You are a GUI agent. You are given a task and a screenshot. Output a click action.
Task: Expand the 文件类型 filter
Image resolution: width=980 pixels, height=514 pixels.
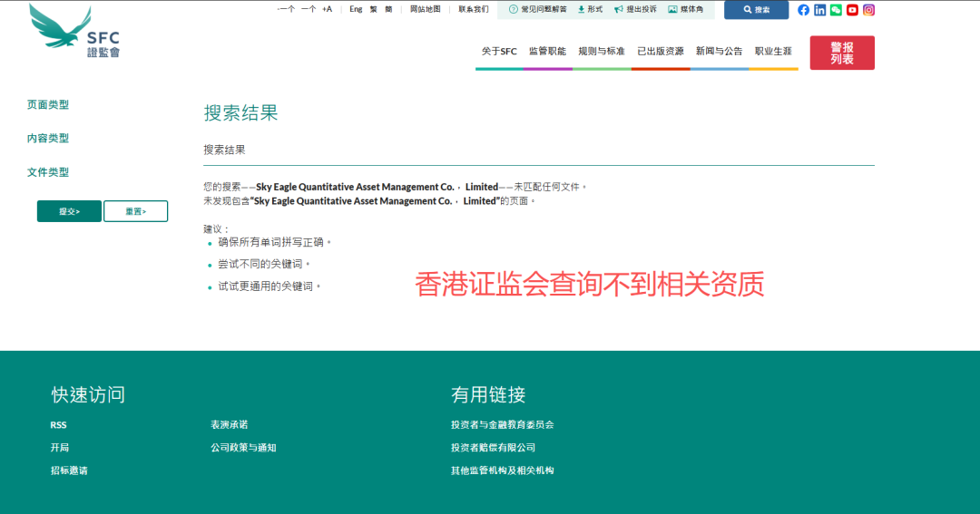click(48, 172)
